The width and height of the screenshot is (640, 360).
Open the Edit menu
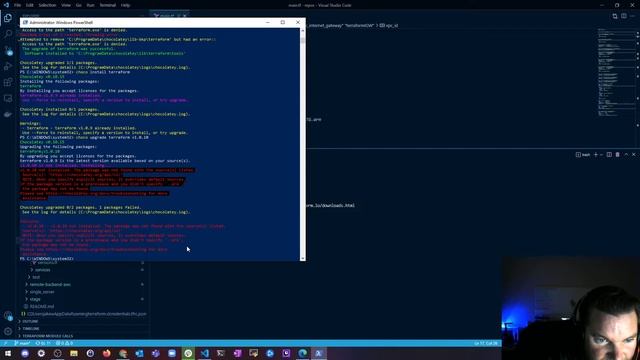(x=29, y=5)
